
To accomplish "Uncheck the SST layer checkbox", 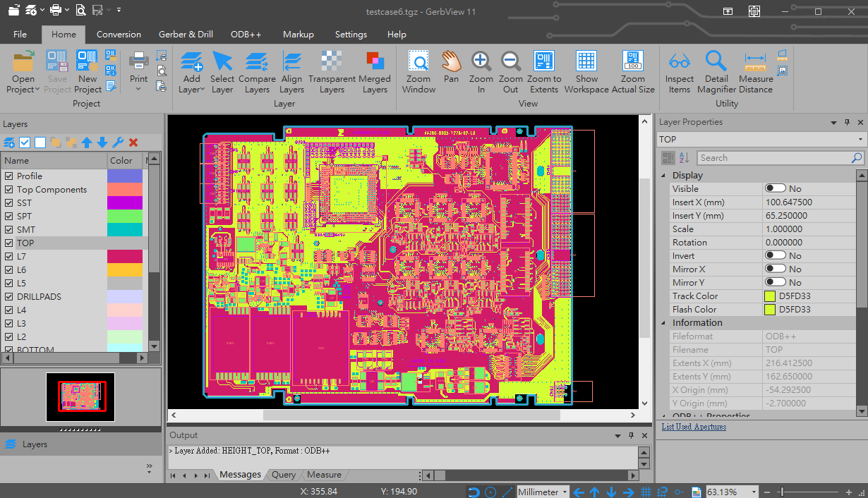I will 9,203.
